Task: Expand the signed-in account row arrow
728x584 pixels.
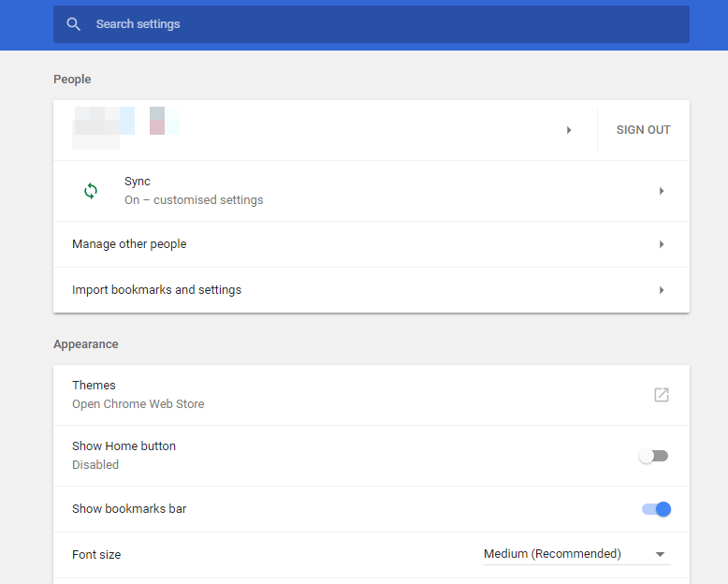Action: click(569, 130)
